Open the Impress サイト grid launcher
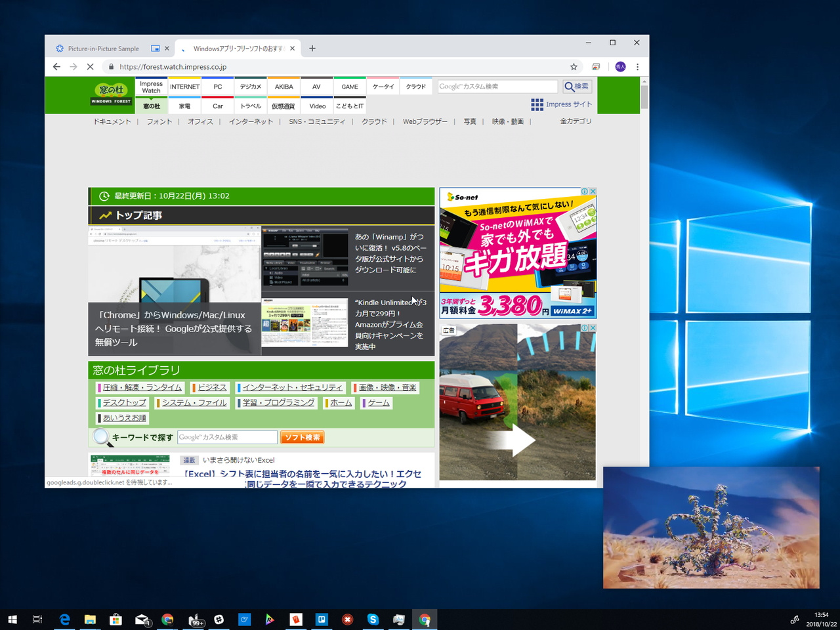This screenshot has width=840, height=630. pyautogui.click(x=538, y=104)
